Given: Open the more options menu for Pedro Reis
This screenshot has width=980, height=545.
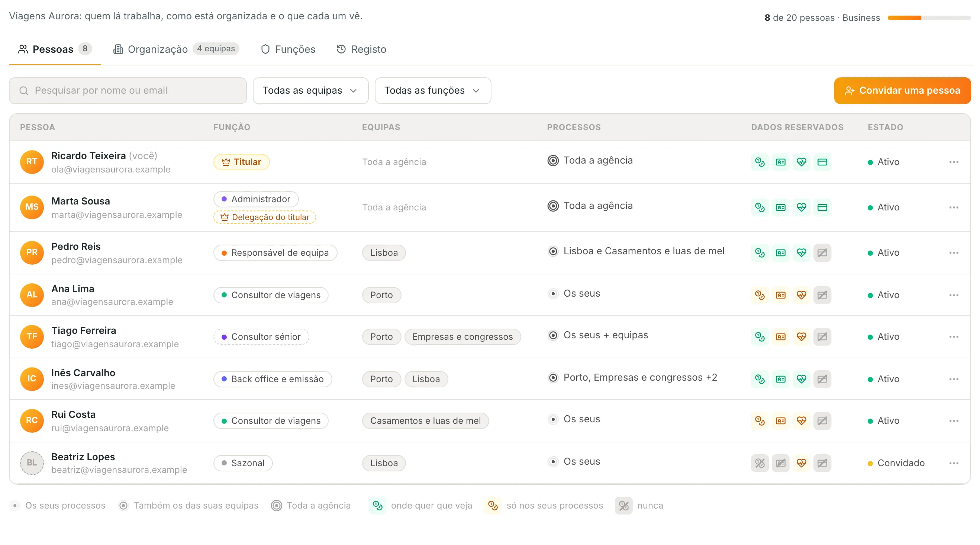Looking at the screenshot, I should [953, 252].
